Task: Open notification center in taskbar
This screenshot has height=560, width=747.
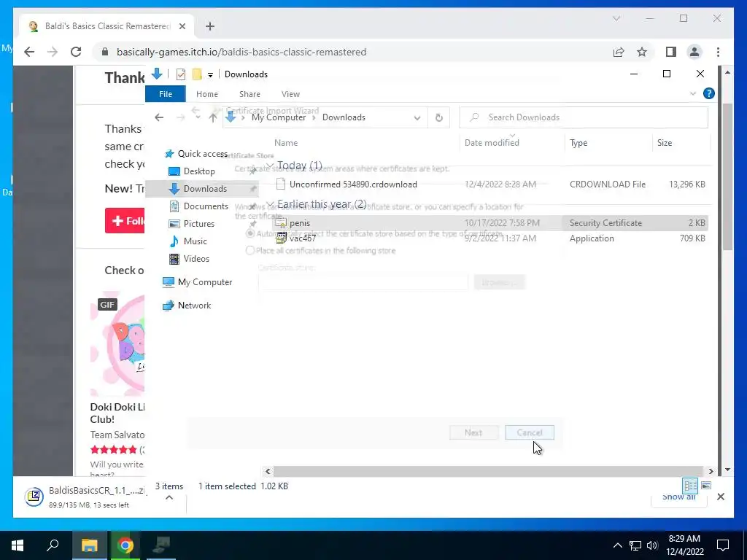Action: pyautogui.click(x=723, y=545)
